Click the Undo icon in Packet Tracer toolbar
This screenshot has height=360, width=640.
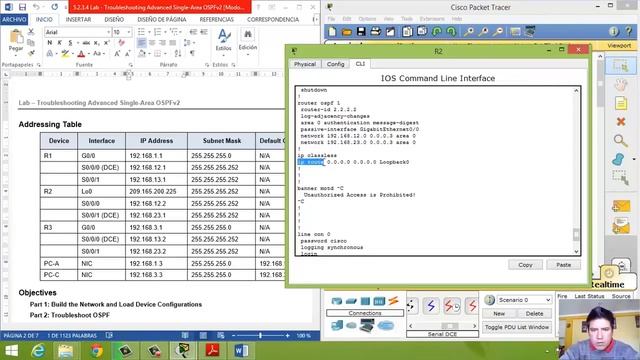tap(436, 31)
